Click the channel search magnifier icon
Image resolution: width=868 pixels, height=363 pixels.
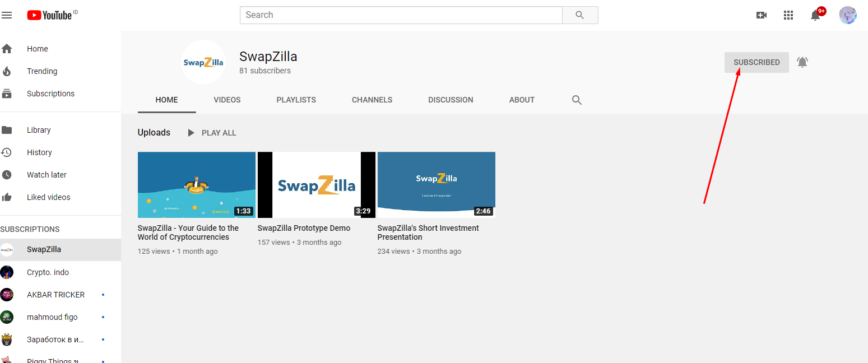(x=577, y=100)
